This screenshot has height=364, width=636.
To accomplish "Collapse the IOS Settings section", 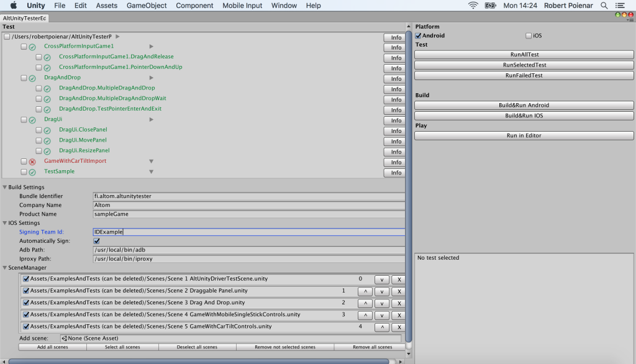I will point(4,223).
